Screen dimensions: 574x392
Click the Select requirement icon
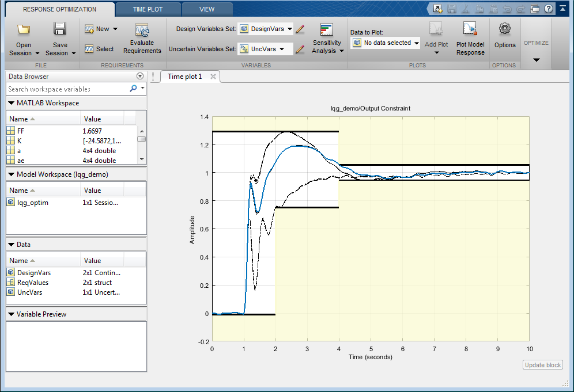(89, 49)
